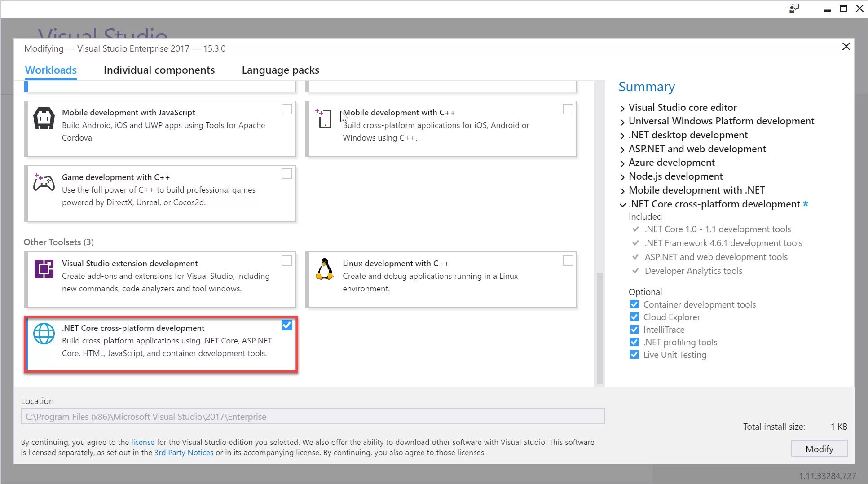Open the Language packs tab
Screen dimensions: 868x484
tap(280, 70)
